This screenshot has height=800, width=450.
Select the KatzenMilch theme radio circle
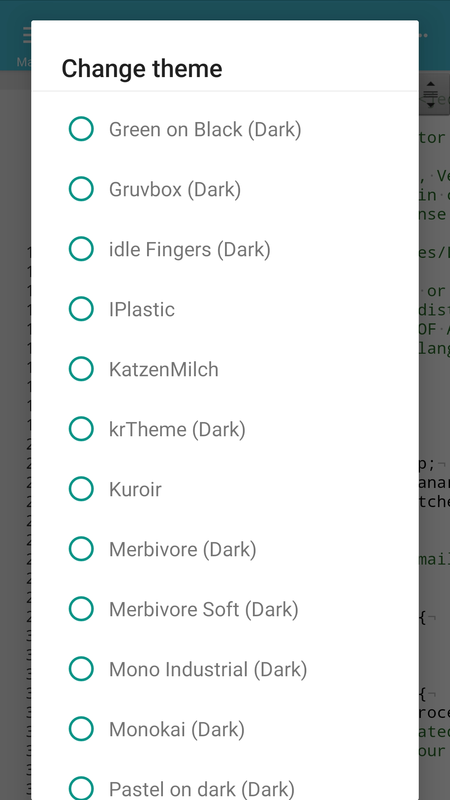coord(81,369)
